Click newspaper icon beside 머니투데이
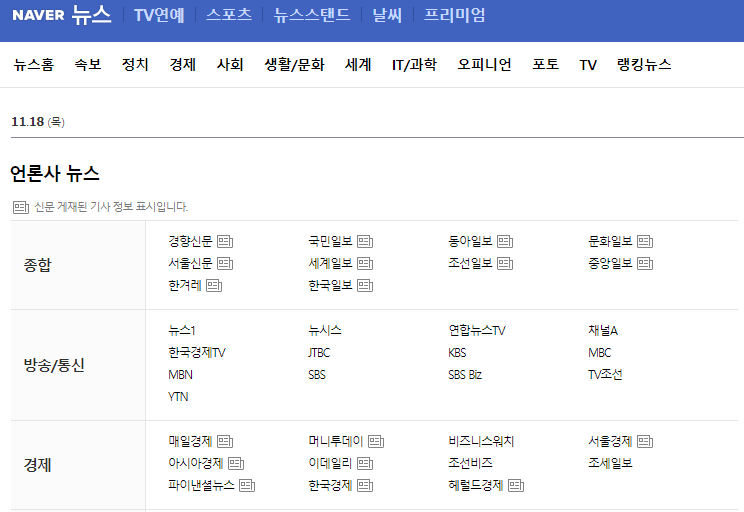Viewport: 744px width, 512px height. [376, 442]
